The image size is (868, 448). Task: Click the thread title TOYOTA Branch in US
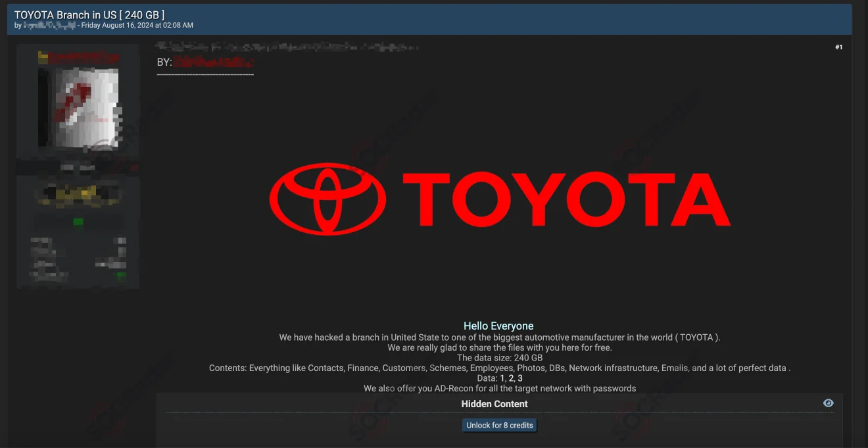coord(89,14)
